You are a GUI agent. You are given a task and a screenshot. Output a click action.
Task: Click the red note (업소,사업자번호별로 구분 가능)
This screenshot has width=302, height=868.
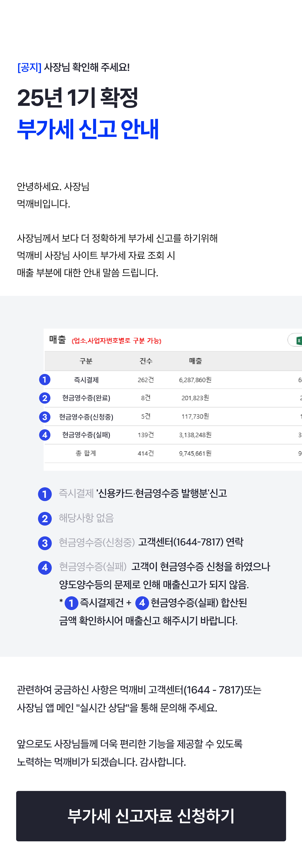116,341
